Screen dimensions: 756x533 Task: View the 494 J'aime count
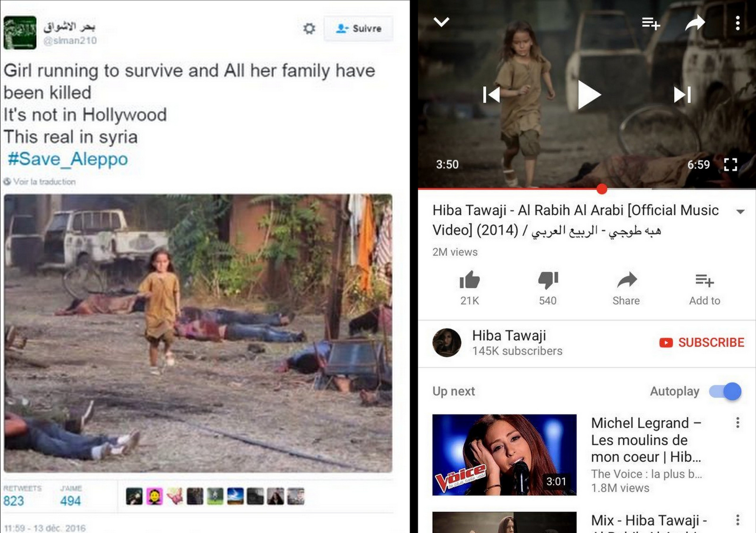(70, 501)
